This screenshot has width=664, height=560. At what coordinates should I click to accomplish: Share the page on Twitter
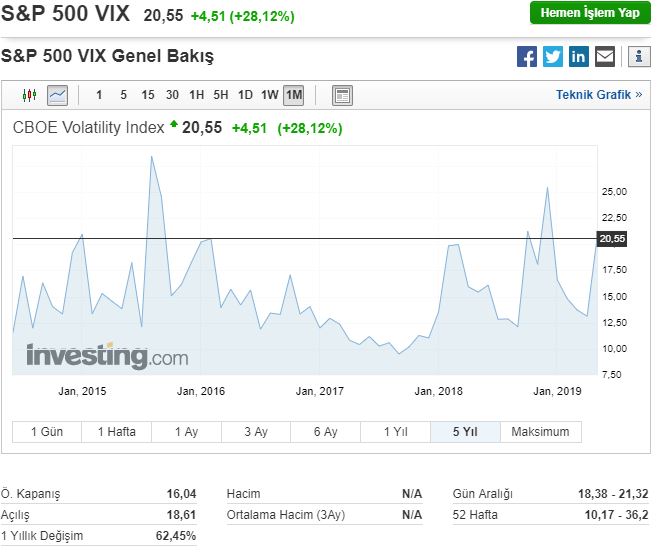pos(553,56)
